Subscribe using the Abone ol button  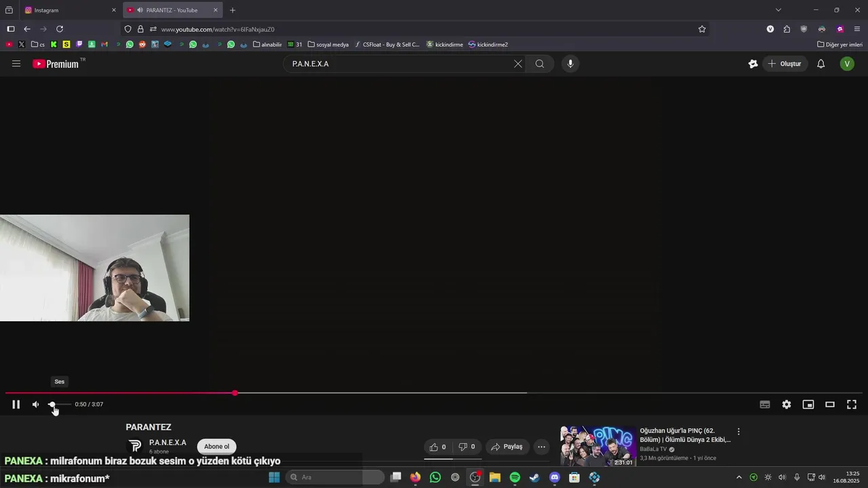216,447
